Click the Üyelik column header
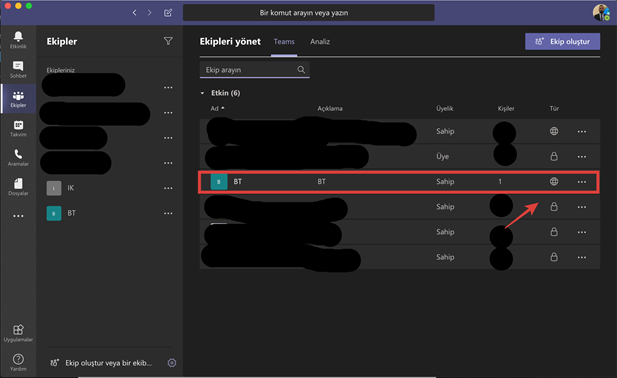Screen dimensions: 617x378 444,108
